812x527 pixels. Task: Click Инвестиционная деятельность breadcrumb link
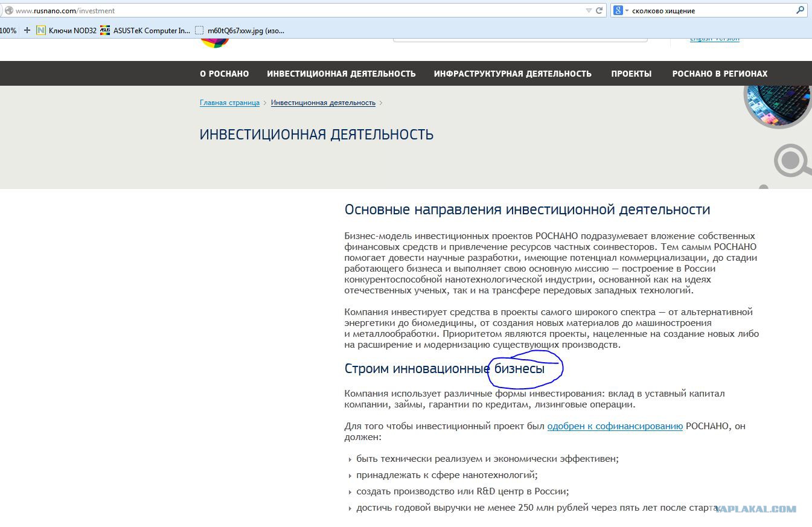click(323, 103)
